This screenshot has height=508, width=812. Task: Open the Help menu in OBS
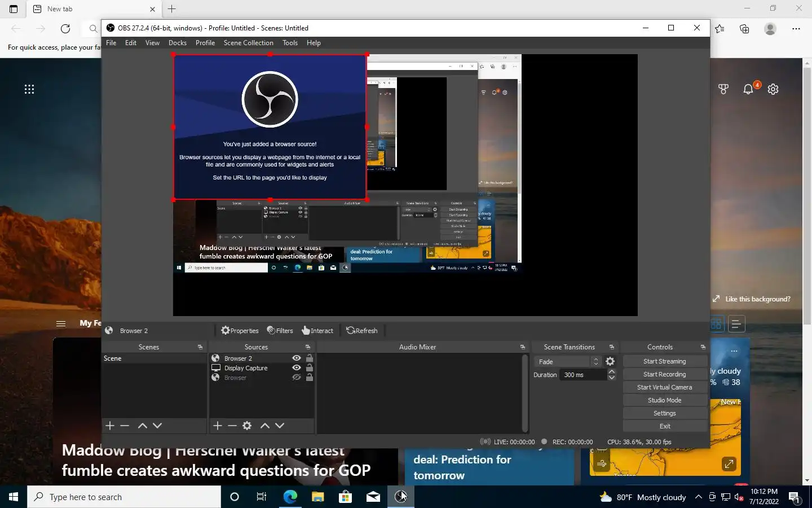(314, 43)
